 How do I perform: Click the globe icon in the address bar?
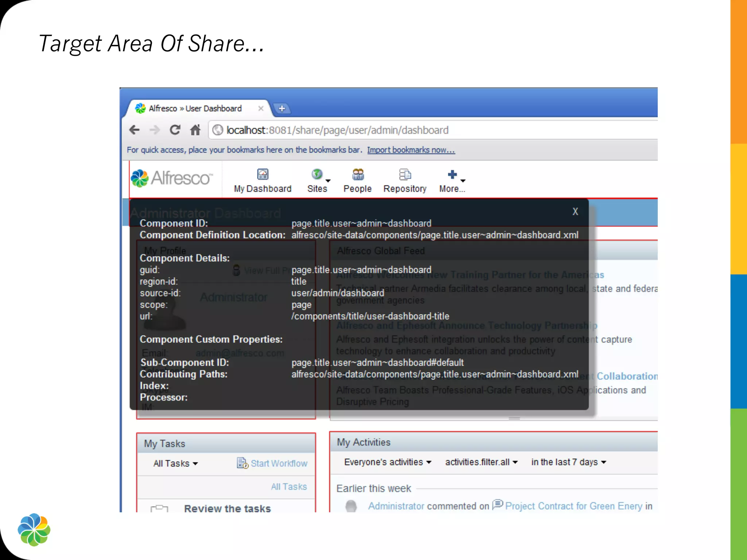point(218,130)
